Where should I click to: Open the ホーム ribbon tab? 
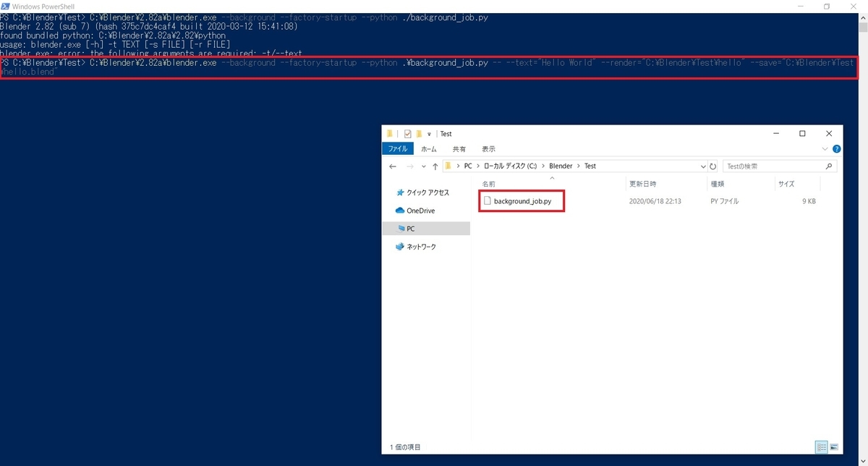coord(429,149)
